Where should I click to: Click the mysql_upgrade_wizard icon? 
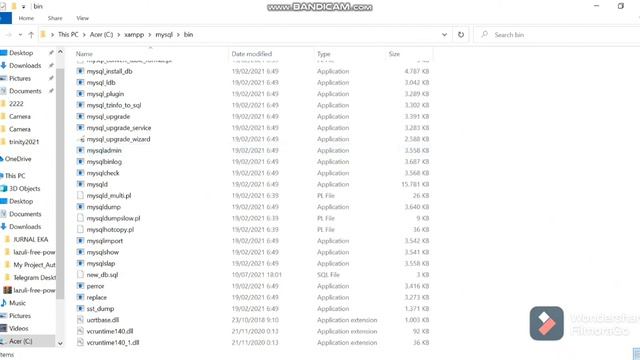(80, 139)
